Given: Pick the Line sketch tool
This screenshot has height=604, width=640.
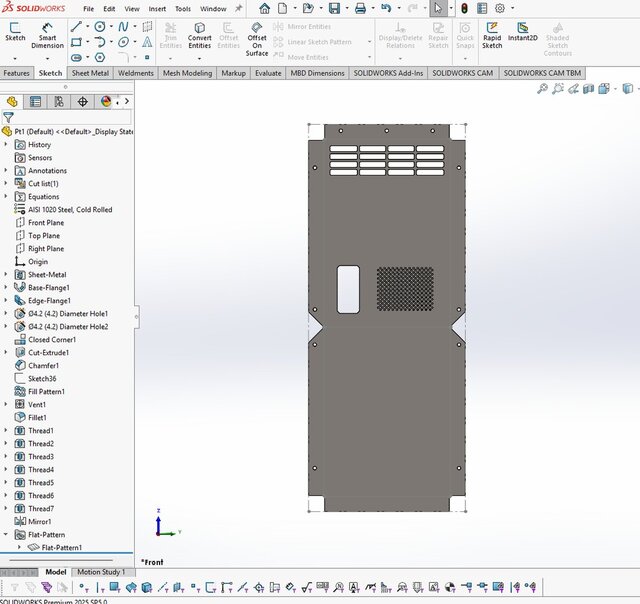Looking at the screenshot, I should [76, 27].
